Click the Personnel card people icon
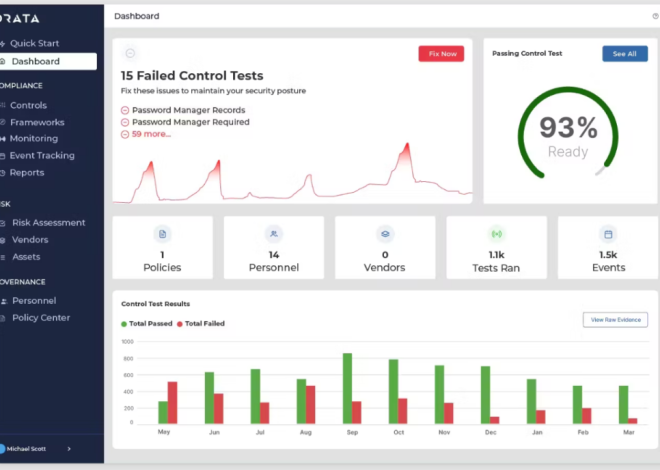The height and width of the screenshot is (470, 660). [274, 234]
